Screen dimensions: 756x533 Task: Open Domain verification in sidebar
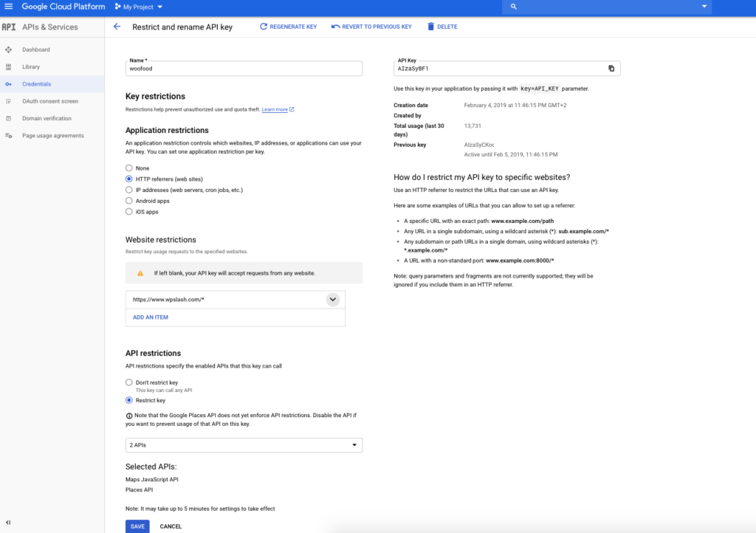click(x=52, y=119)
